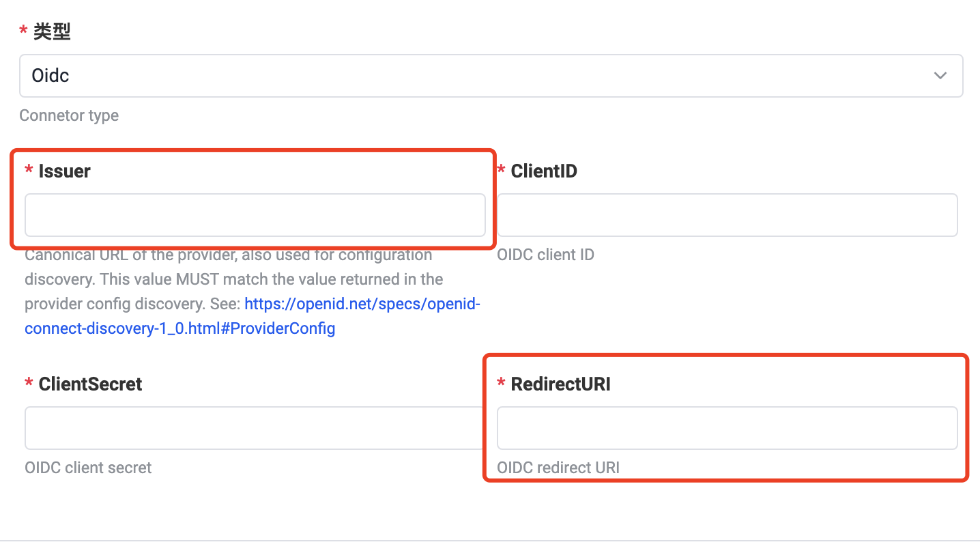The width and height of the screenshot is (980, 553).
Task: Click the 类型 field label
Action: 52,31
